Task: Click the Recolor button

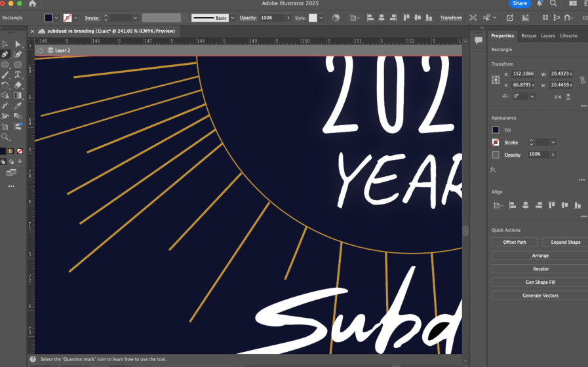Action: (x=540, y=269)
